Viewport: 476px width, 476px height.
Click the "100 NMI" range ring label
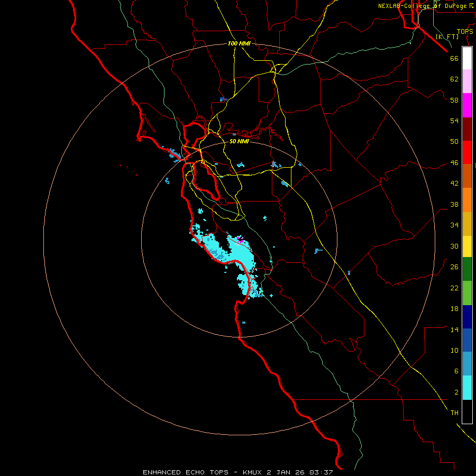click(239, 43)
